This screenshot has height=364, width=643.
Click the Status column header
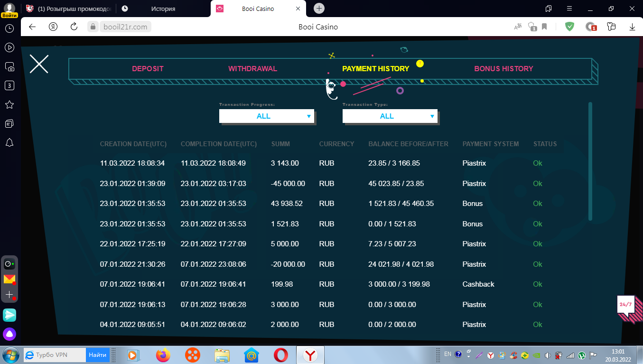click(x=545, y=144)
